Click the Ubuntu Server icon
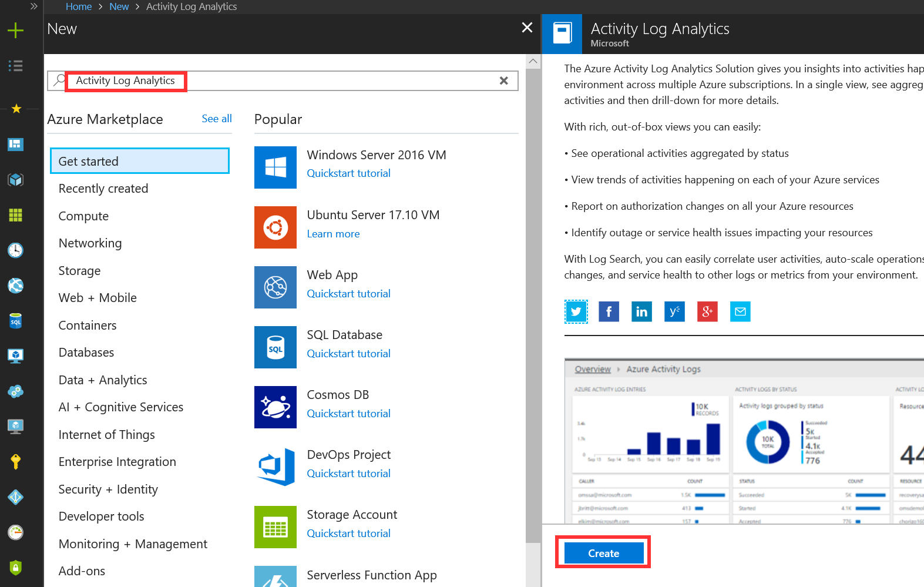 pos(275,227)
